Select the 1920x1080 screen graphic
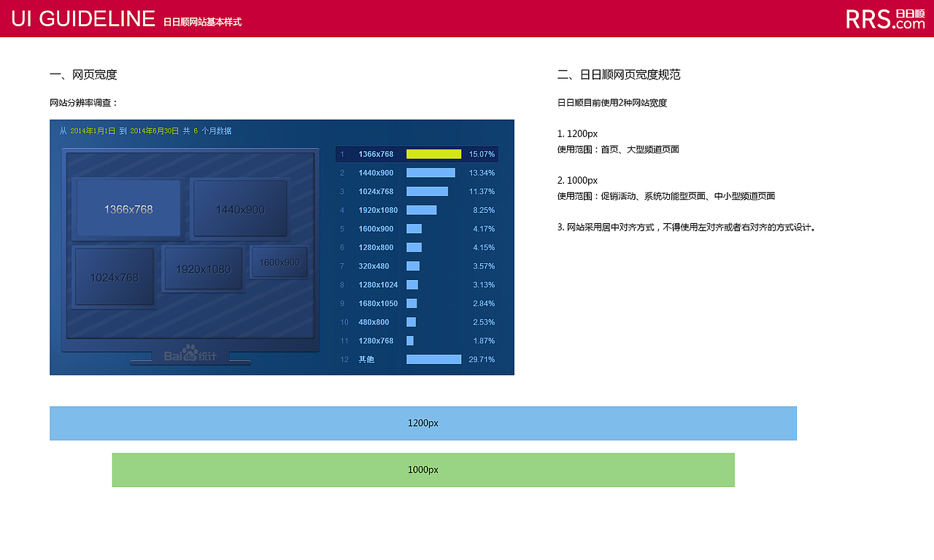Viewport: 934px width, 560px height. [x=203, y=268]
